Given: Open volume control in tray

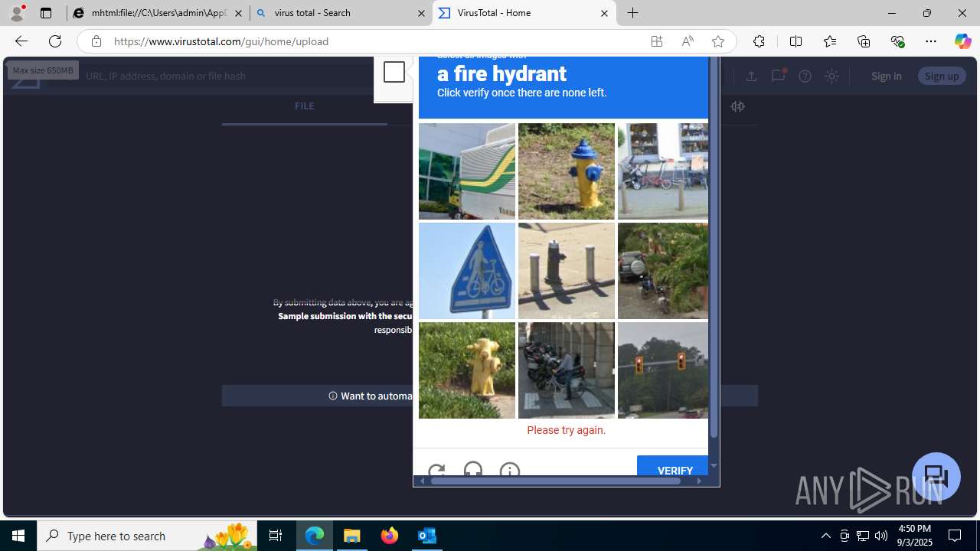Looking at the screenshot, I should [881, 536].
